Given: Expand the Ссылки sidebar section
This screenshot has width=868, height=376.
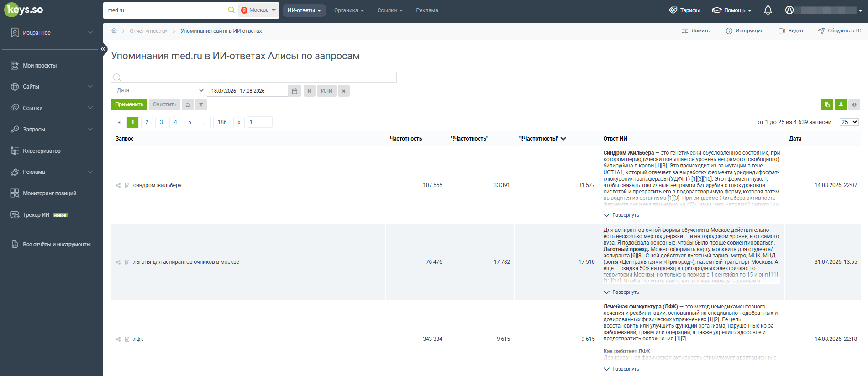Looking at the screenshot, I should click(x=51, y=108).
